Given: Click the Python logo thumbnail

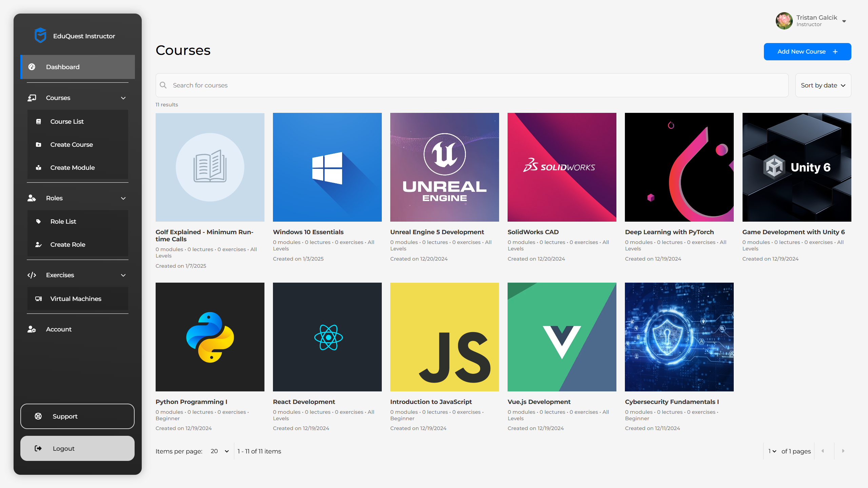Looking at the screenshot, I should coord(210,337).
